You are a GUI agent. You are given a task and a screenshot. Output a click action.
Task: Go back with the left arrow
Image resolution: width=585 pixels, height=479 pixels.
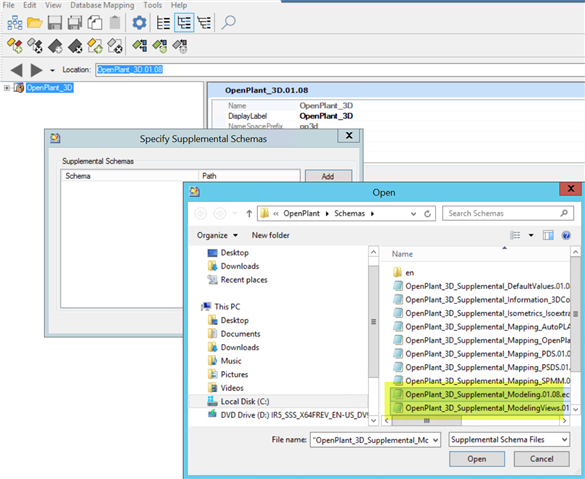[16, 70]
